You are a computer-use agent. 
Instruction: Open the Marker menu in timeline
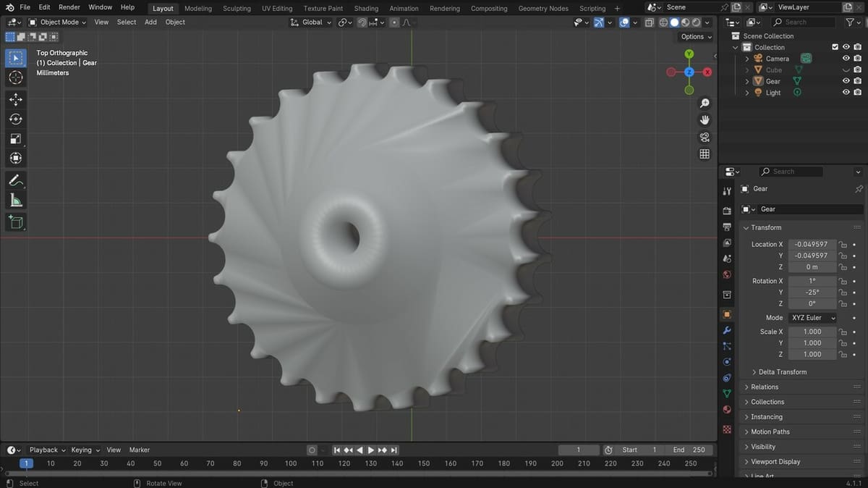(x=140, y=450)
